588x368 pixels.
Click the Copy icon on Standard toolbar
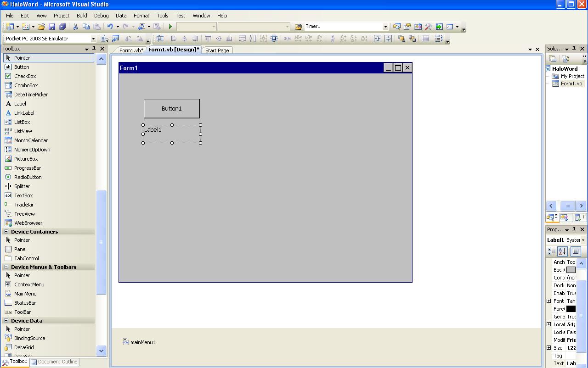pyautogui.click(x=85, y=26)
